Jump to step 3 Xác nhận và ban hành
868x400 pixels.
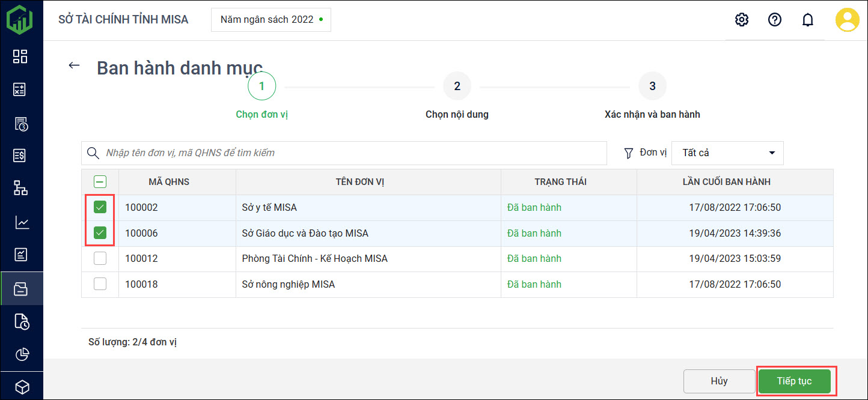click(652, 86)
